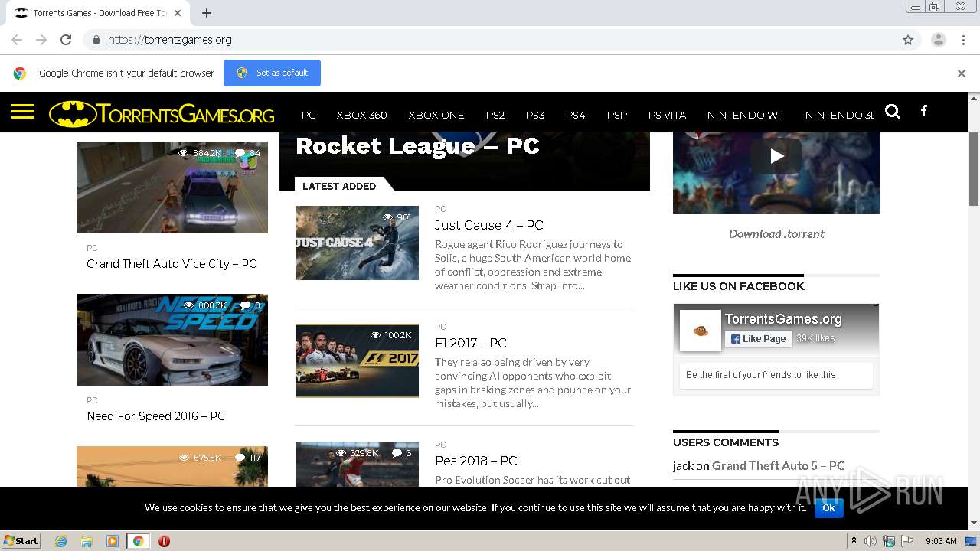980x551 pixels.
Task: Click the LATEST ADDED tab label
Action: pyautogui.click(x=339, y=186)
